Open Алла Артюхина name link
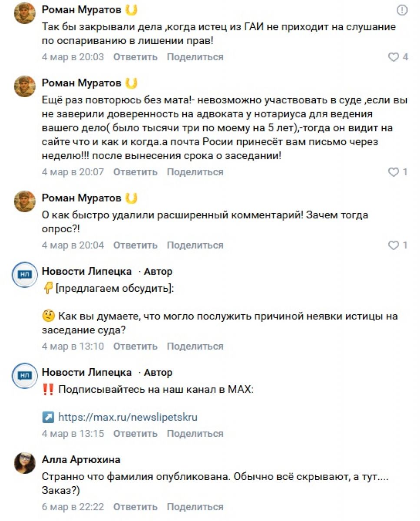 (81, 459)
